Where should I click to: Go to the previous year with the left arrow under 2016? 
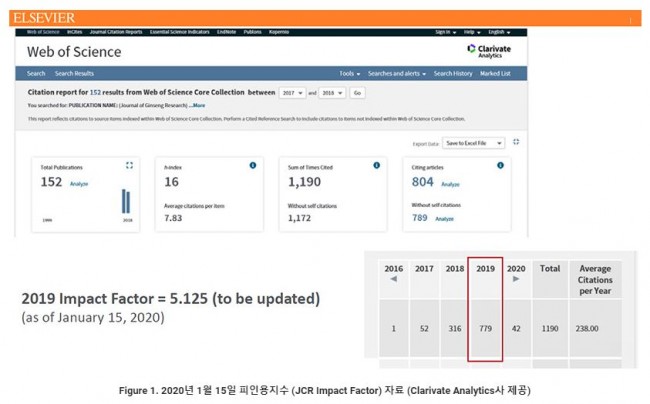tap(393, 279)
